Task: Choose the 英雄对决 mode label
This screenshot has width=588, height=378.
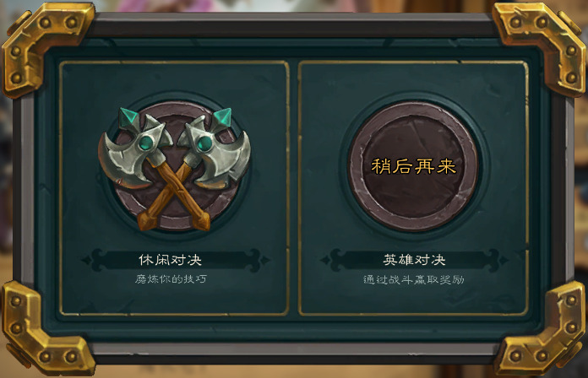Action: tap(414, 260)
